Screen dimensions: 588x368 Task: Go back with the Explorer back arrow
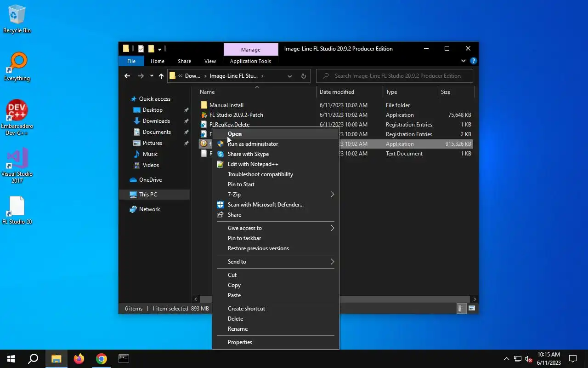click(127, 76)
